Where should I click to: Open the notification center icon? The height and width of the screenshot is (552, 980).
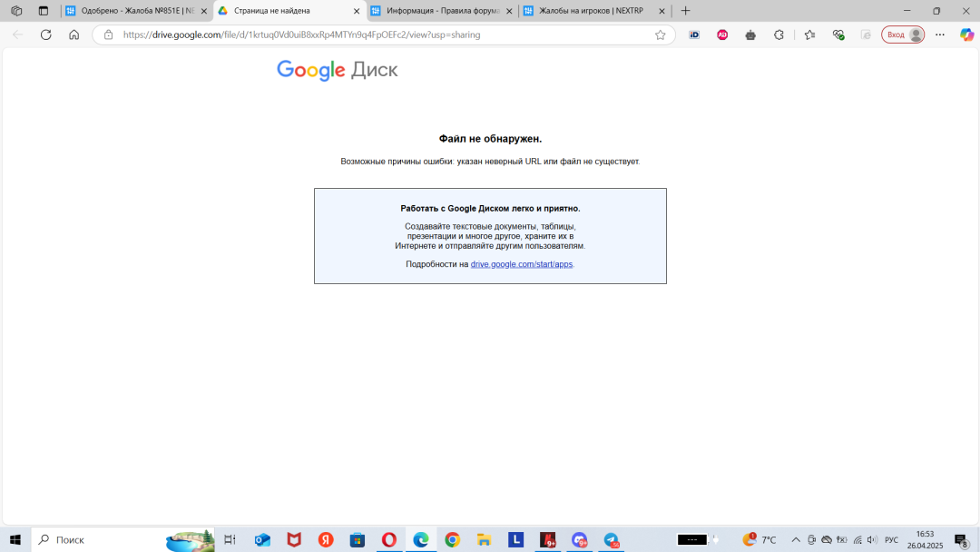961,539
